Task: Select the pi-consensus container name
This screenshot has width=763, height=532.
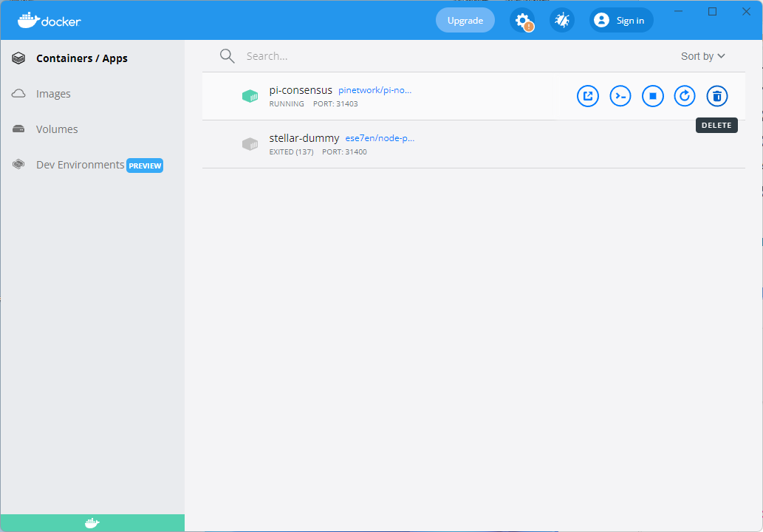Action: (301, 90)
